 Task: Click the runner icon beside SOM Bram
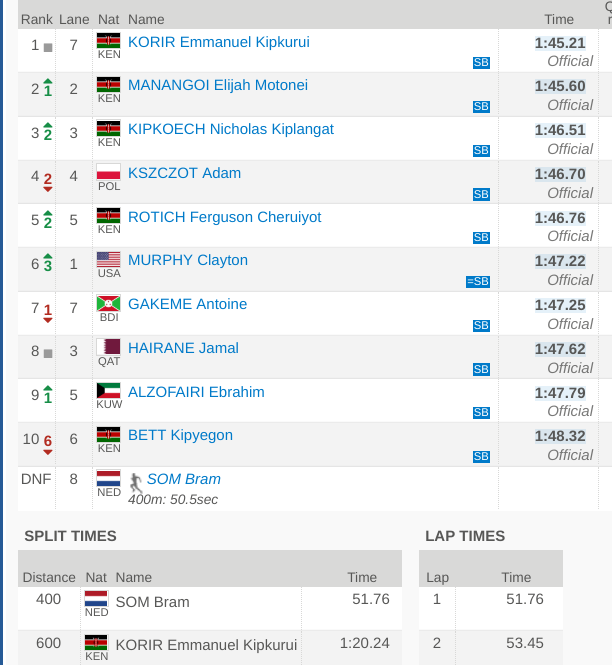coord(136,483)
